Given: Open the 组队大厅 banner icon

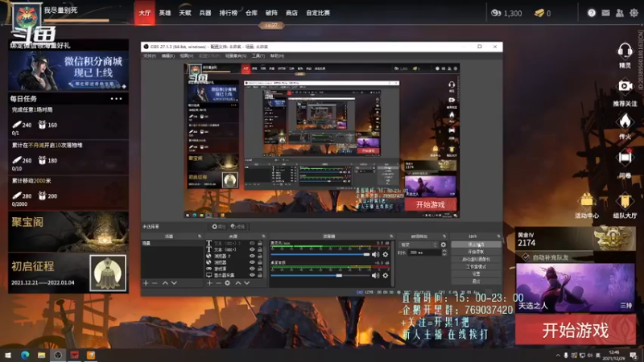Looking at the screenshot, I should 625,201.
